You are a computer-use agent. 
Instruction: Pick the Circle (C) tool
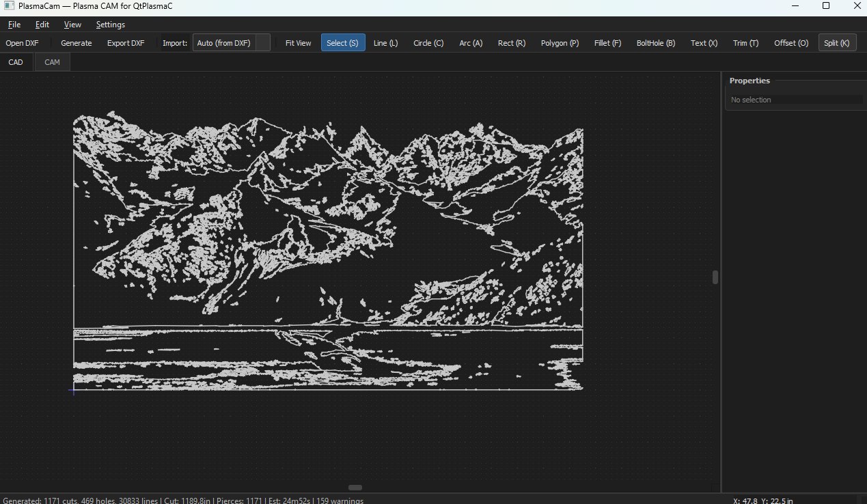(x=428, y=43)
